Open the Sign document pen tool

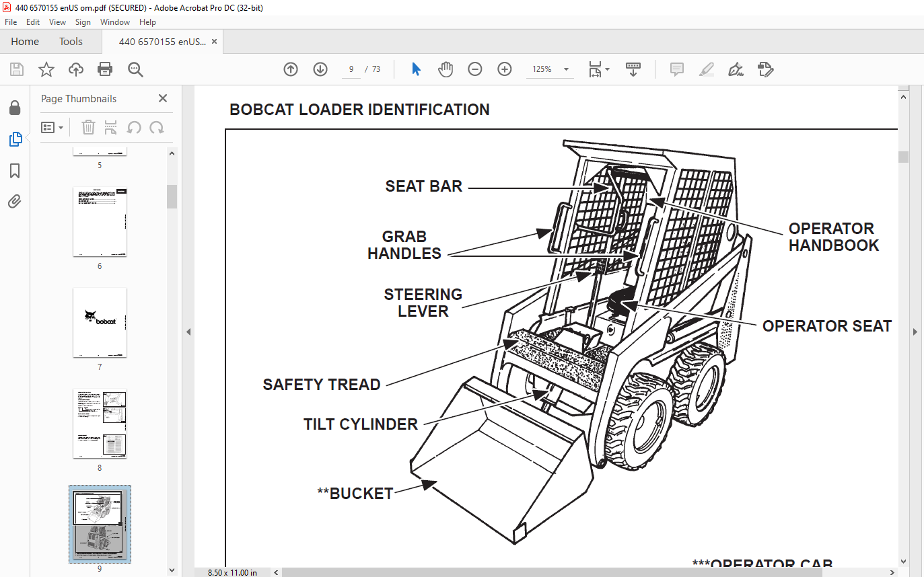(x=736, y=69)
